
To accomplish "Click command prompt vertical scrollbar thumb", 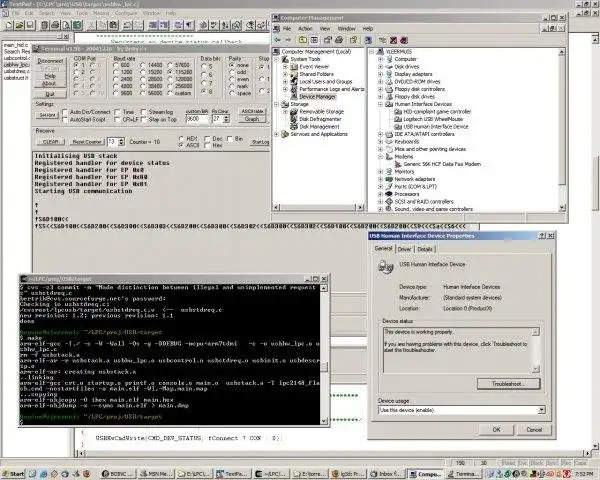I will pyautogui.click(x=324, y=367).
